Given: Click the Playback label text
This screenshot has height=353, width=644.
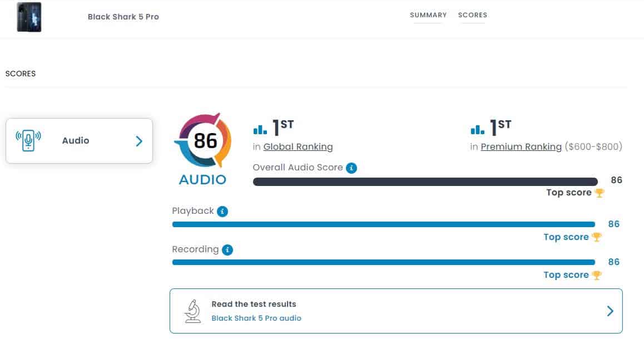Looking at the screenshot, I should [192, 211].
